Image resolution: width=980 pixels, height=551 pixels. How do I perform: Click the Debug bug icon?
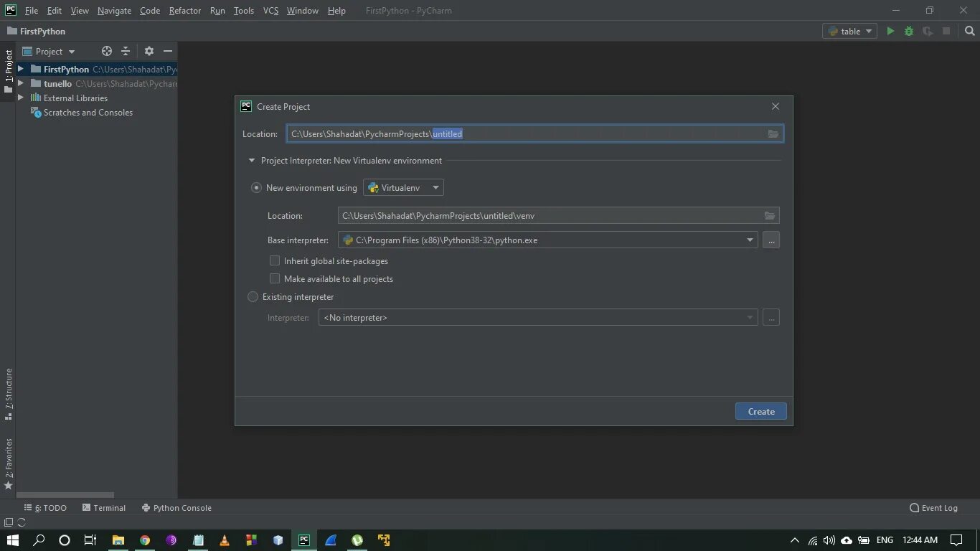909,31
